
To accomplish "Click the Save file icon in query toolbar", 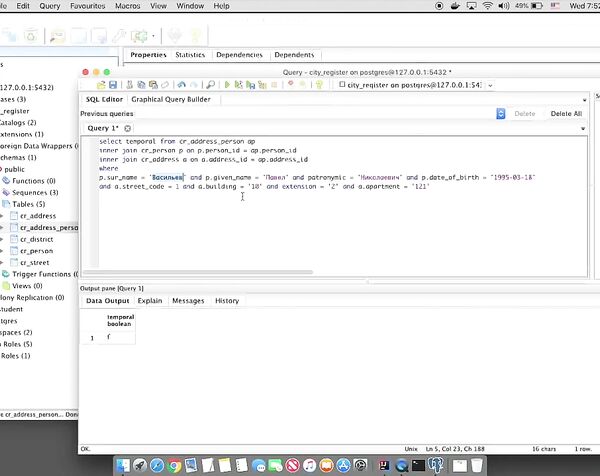I will [113, 85].
